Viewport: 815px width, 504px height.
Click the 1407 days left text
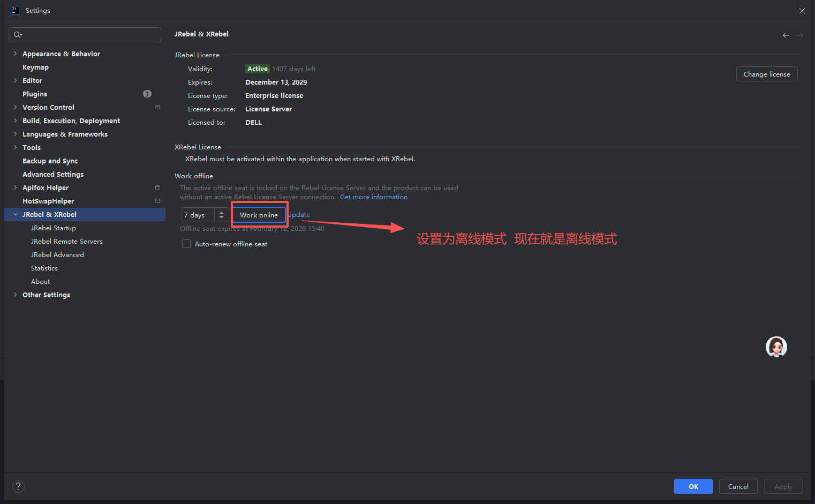(293, 69)
